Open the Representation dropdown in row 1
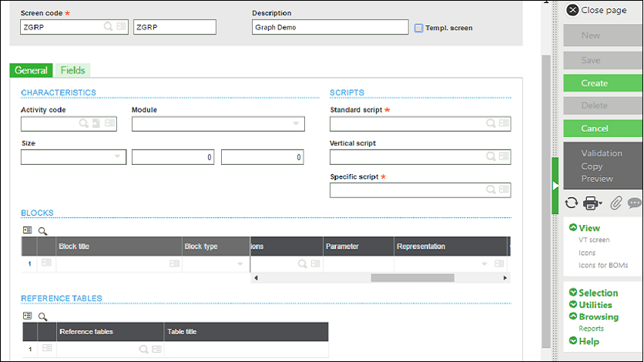The image size is (644, 362). point(485,264)
